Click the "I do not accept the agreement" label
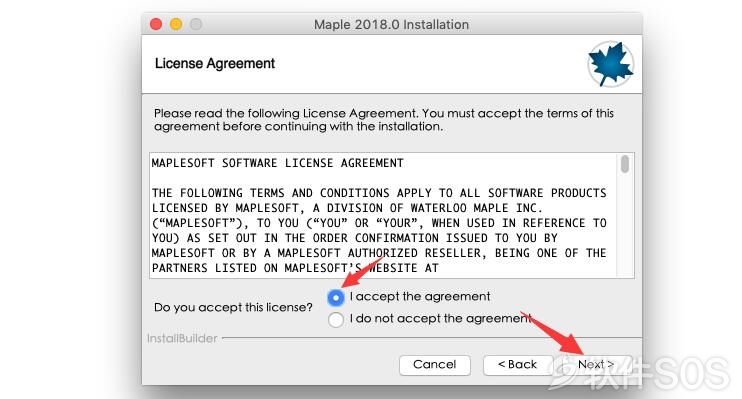Image resolution: width=742 pixels, height=399 pixels. point(441,319)
